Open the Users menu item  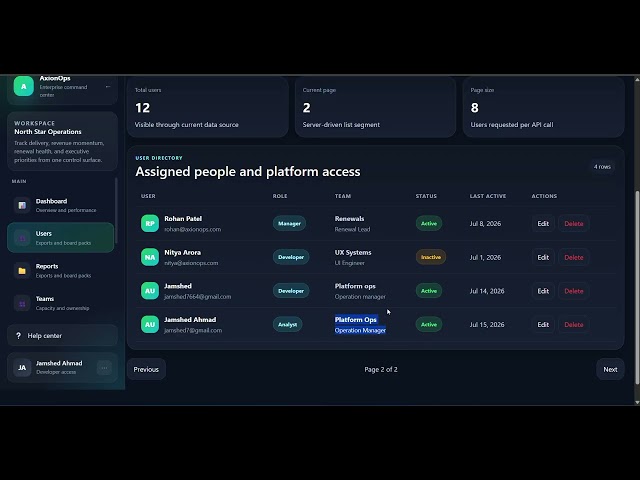[60, 238]
